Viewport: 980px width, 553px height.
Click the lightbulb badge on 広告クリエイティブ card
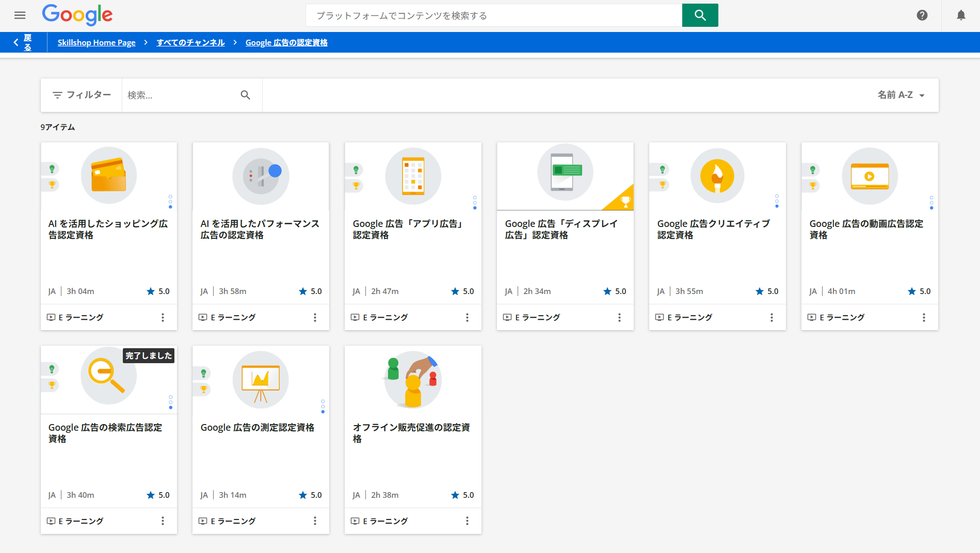tap(662, 169)
